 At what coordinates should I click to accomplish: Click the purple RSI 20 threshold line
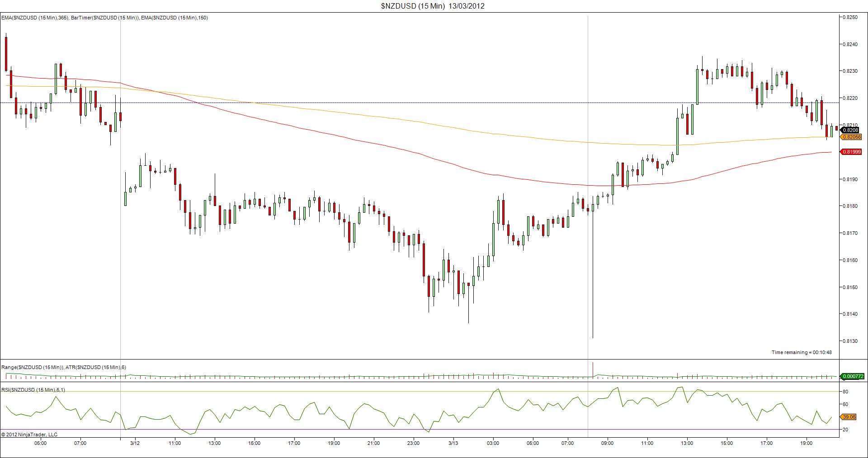click(420, 429)
